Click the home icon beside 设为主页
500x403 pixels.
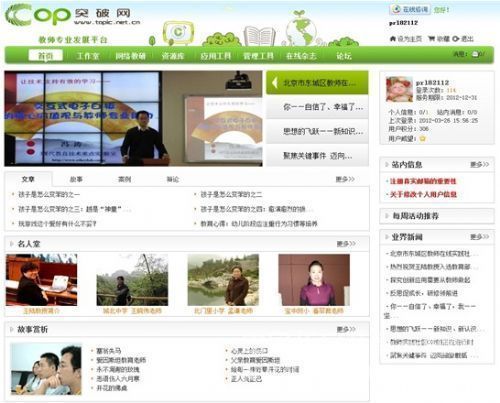point(393,39)
